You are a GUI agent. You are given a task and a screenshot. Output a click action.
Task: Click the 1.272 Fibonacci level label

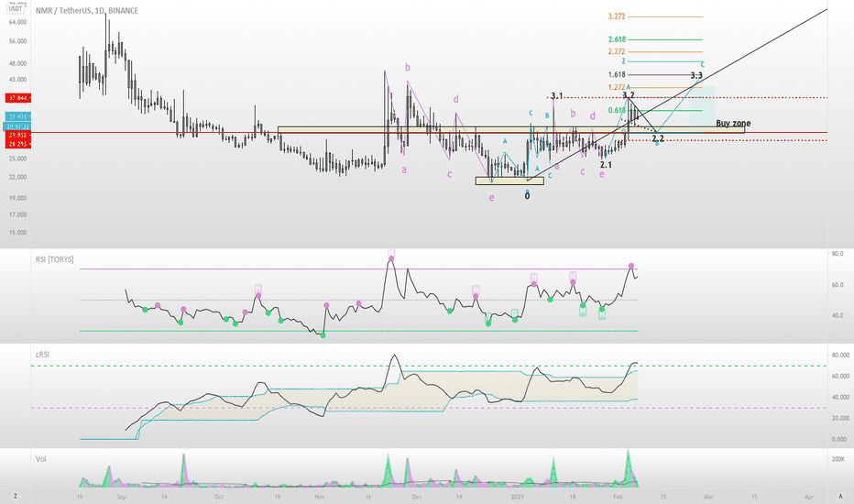(x=617, y=87)
